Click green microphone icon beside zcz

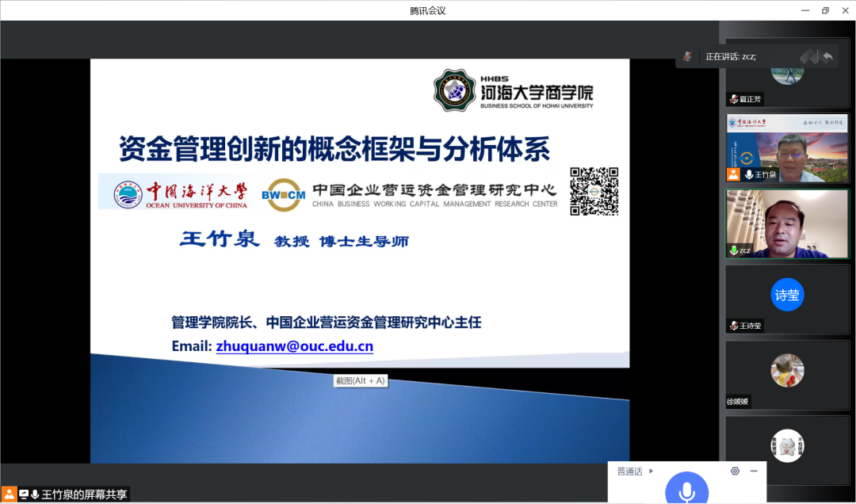(734, 250)
